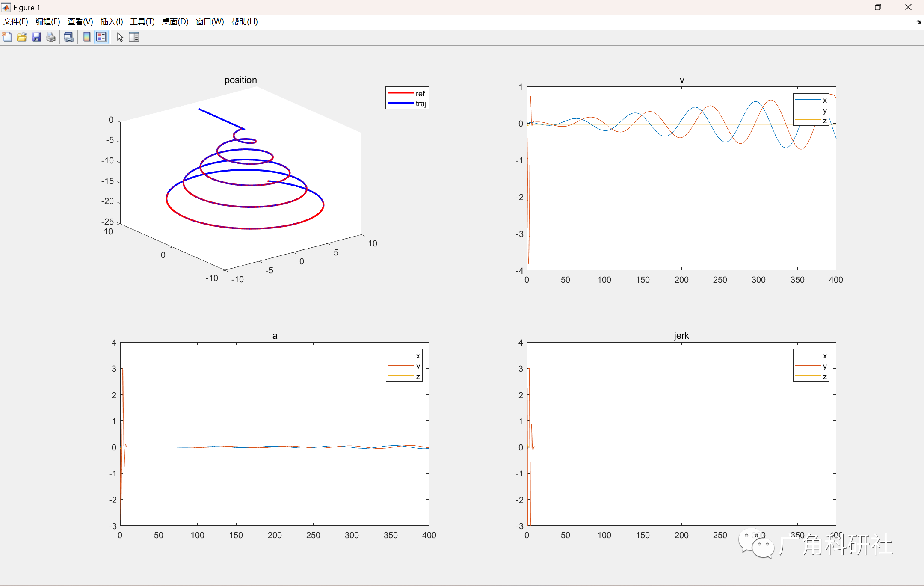Open the 编辑(E) menu

click(47, 22)
